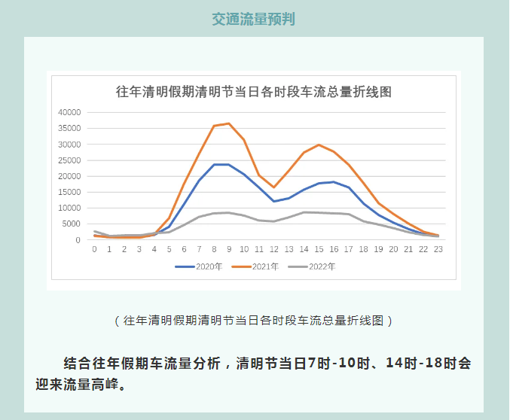The height and width of the screenshot is (420, 510).
Task: Select the 2020年 legend label text
Action: tap(209, 266)
